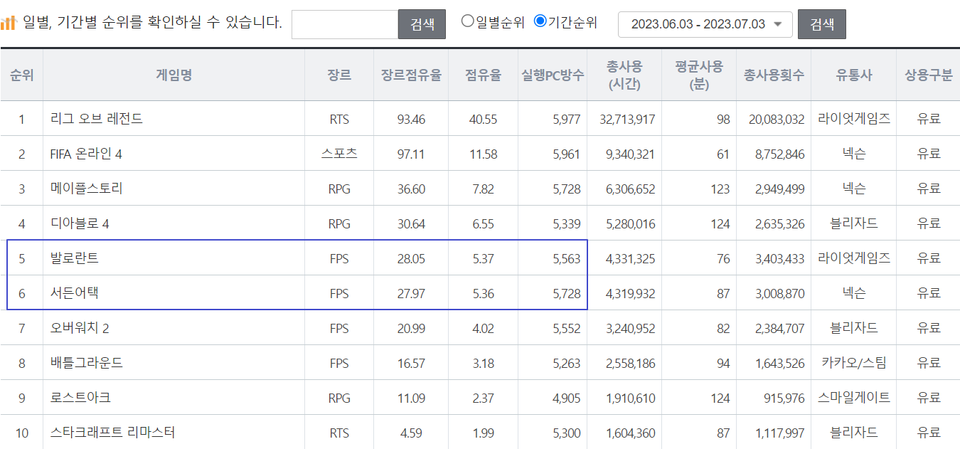Viewport: 960px width, 449px height.
Task: Click the 장르점유율 column header
Action: pyautogui.click(x=411, y=75)
